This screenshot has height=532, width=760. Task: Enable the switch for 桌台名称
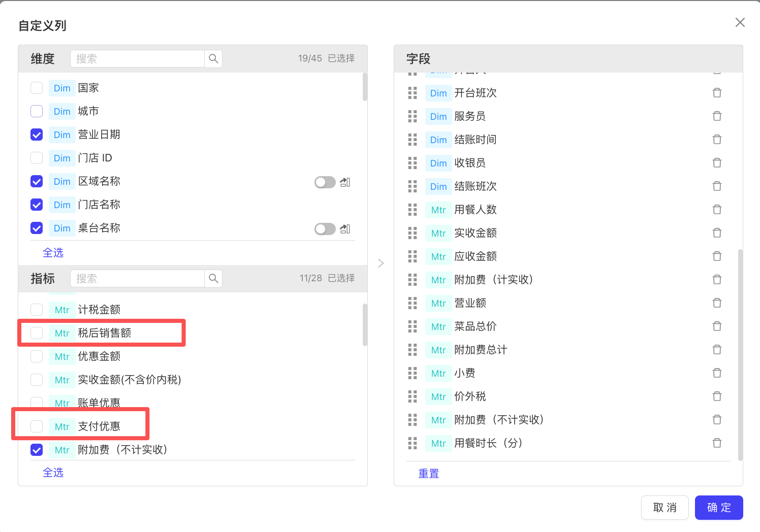[325, 229]
